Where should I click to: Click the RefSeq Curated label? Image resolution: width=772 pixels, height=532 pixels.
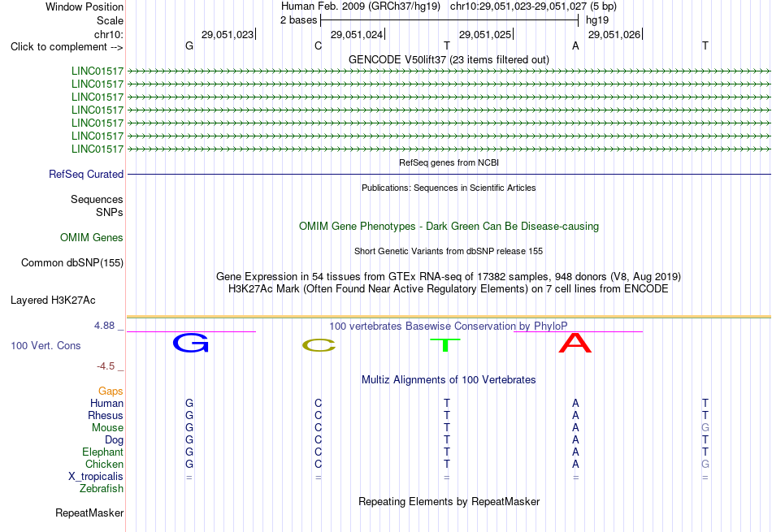86,174
